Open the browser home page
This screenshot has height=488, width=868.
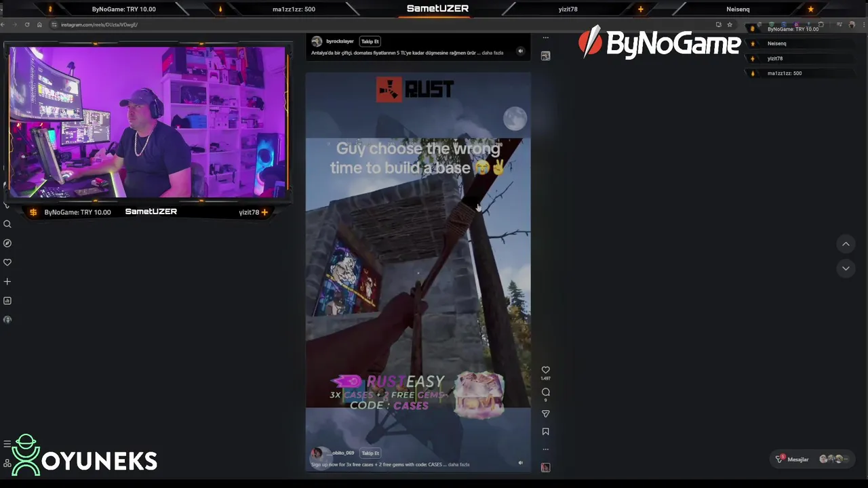point(39,24)
